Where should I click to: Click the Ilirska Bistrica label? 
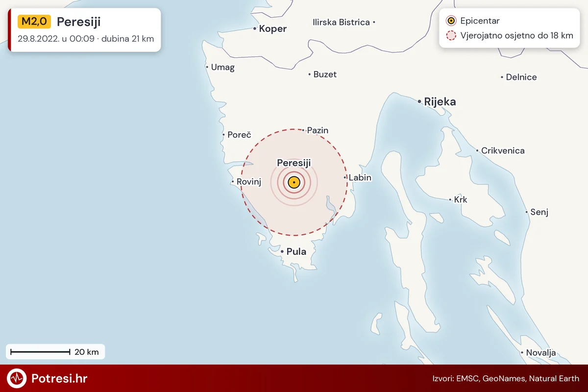click(342, 22)
